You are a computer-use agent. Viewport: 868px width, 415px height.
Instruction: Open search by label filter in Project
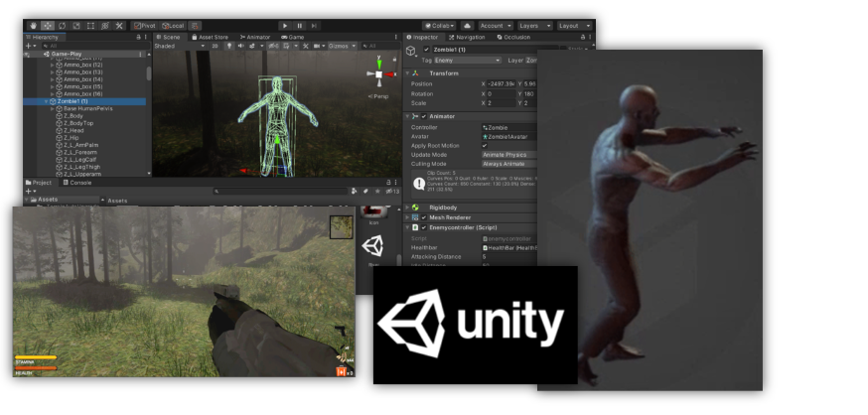[365, 191]
